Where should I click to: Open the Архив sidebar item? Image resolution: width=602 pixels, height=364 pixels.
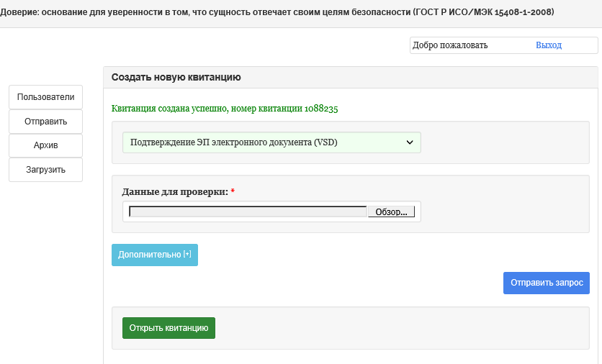(46, 145)
